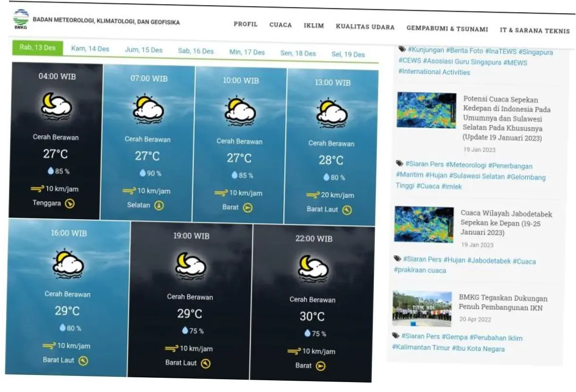Open the Cuaca Wilayah Jabodetabek article
576x392 pixels.
point(506,223)
